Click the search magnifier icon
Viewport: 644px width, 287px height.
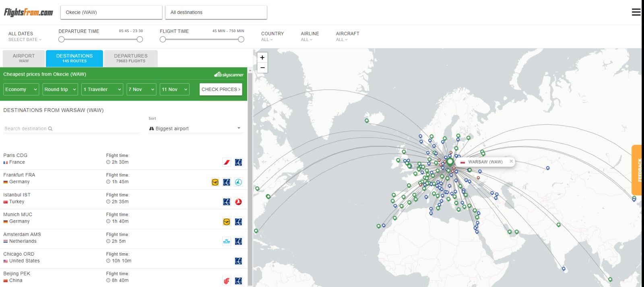point(50,129)
